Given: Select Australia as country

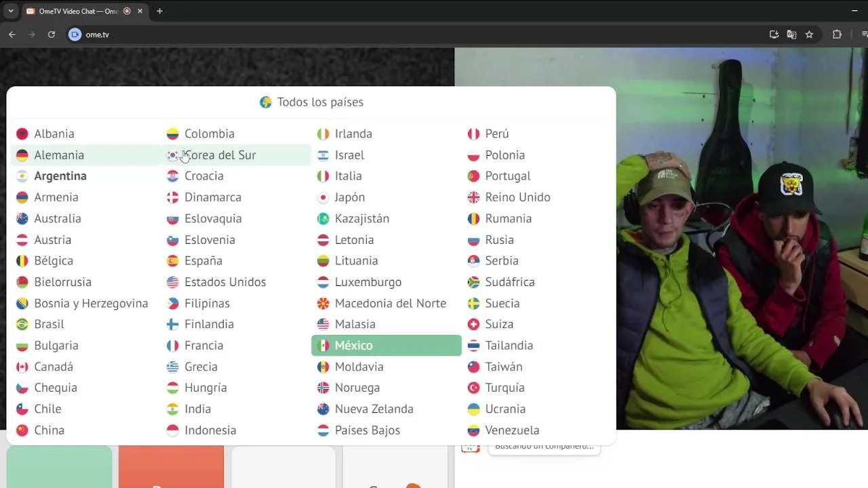Looking at the screenshot, I should (85, 218).
